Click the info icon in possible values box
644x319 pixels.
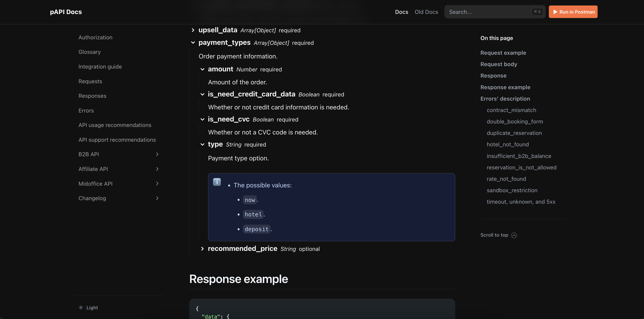pos(217,182)
